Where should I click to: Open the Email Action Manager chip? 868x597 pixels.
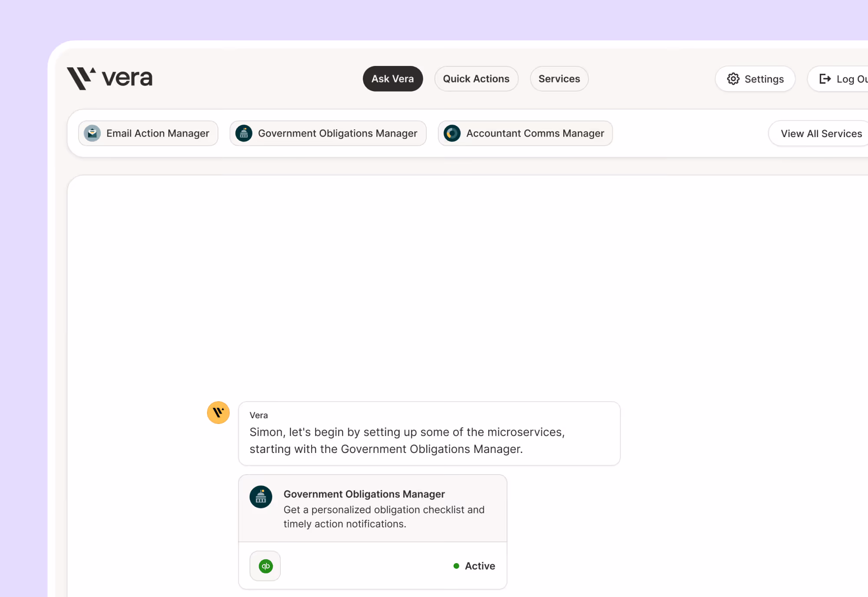click(x=148, y=133)
